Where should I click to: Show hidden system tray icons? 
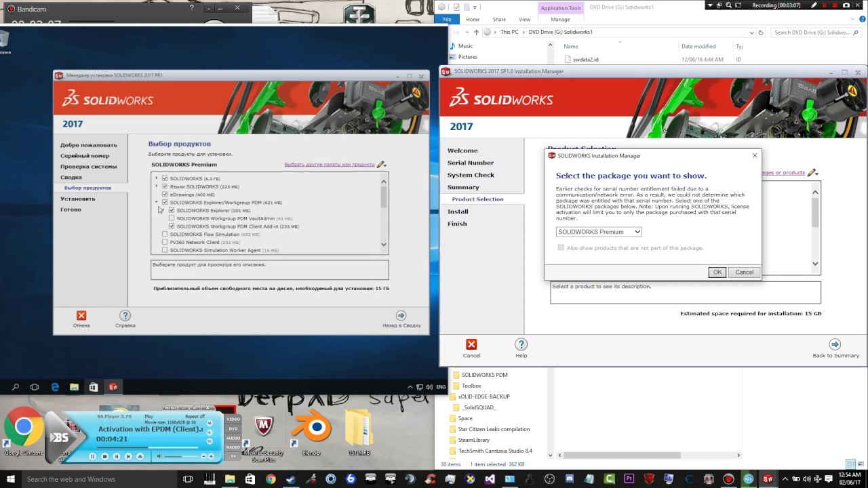coord(785,479)
